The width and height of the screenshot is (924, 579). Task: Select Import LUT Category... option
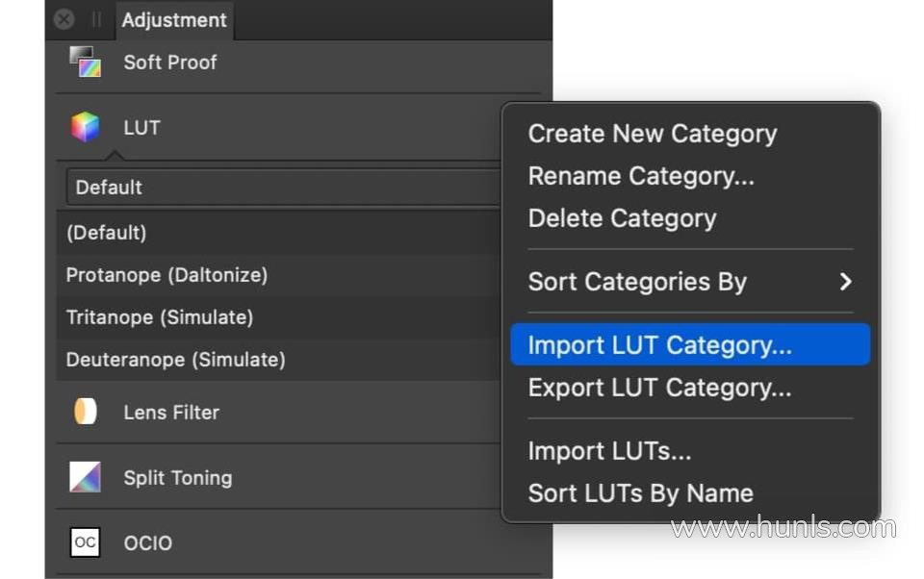[659, 345]
